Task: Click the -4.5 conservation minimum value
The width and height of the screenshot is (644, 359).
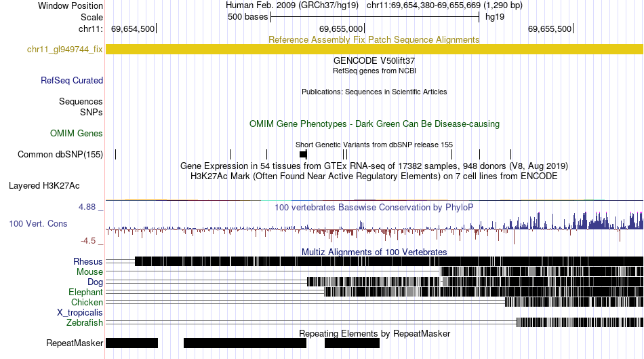Action: tap(88, 240)
